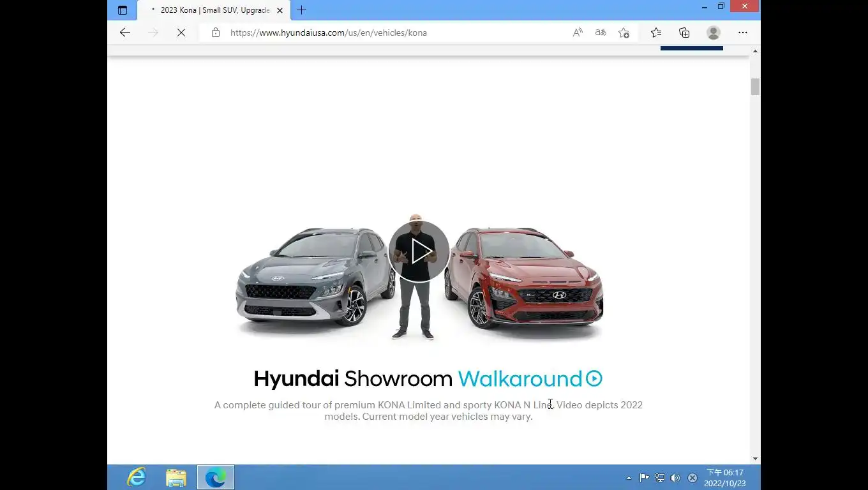This screenshot has height=490, width=868.
Task: Open Internet Explorer from taskbar
Action: (x=137, y=477)
